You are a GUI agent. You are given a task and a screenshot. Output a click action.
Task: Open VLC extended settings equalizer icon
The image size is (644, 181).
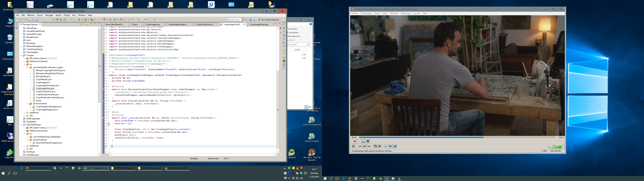(380, 146)
